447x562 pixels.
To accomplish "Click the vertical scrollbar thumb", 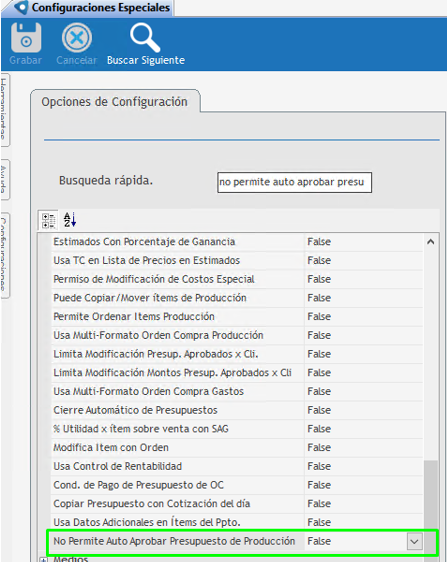I will pos(431,502).
